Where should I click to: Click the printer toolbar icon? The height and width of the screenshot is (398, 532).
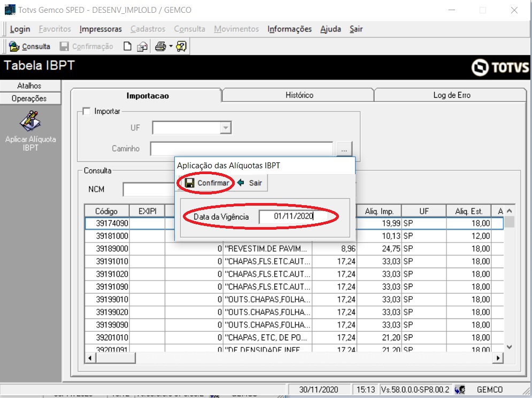160,46
